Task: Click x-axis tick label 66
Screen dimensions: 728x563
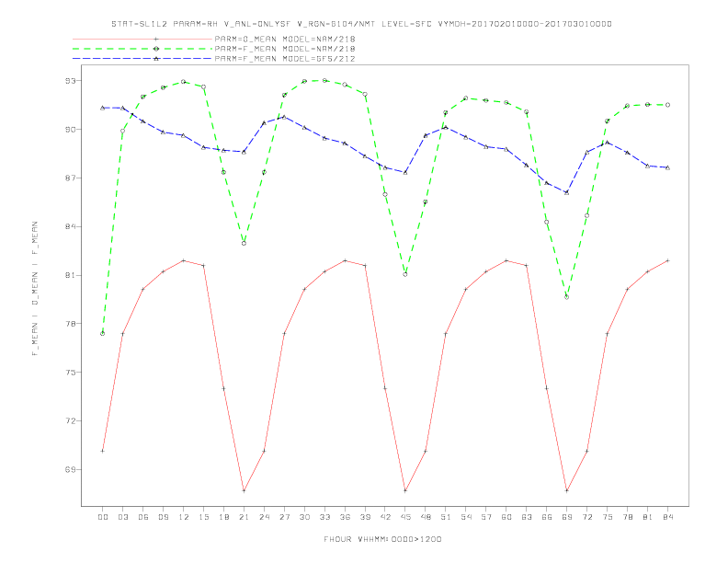Action: (x=547, y=517)
